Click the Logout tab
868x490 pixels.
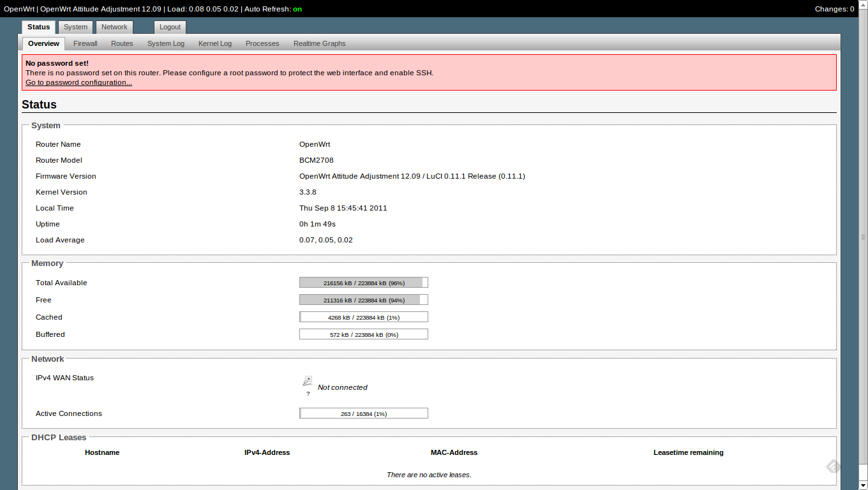[170, 27]
